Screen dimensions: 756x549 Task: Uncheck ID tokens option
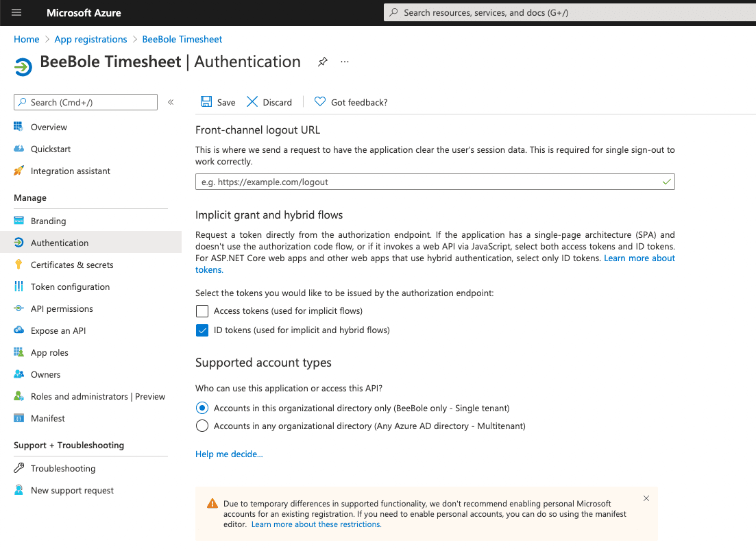(x=202, y=330)
